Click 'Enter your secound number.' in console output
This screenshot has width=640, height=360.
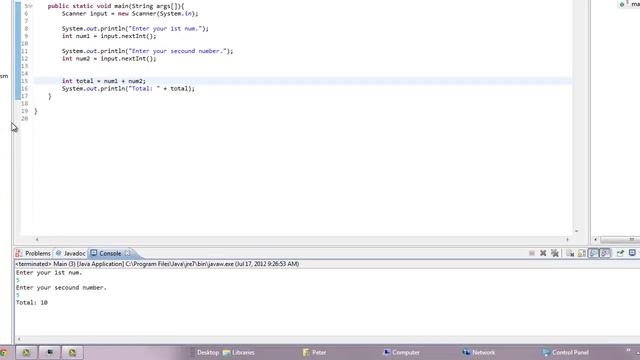(61, 288)
